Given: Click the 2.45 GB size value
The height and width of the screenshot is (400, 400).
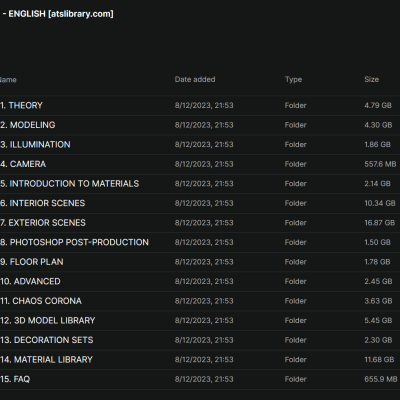Looking at the screenshot, I should click(x=378, y=281).
